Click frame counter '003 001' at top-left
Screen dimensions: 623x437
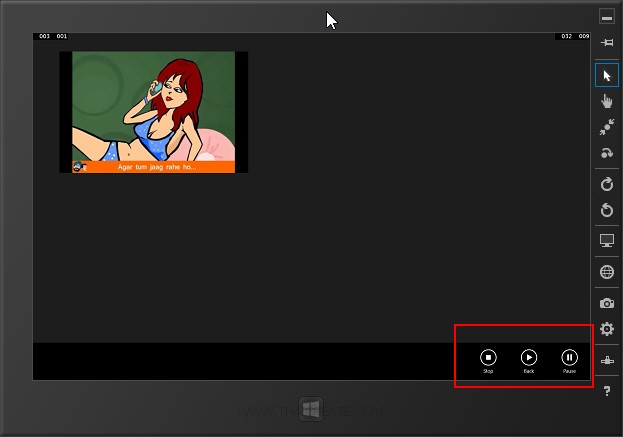pos(53,36)
